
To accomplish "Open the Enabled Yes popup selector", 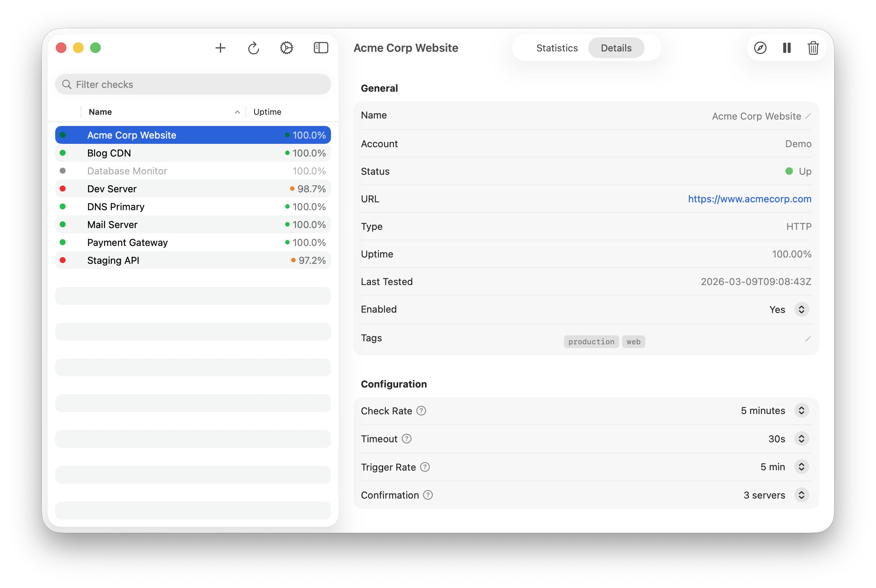I will (801, 310).
